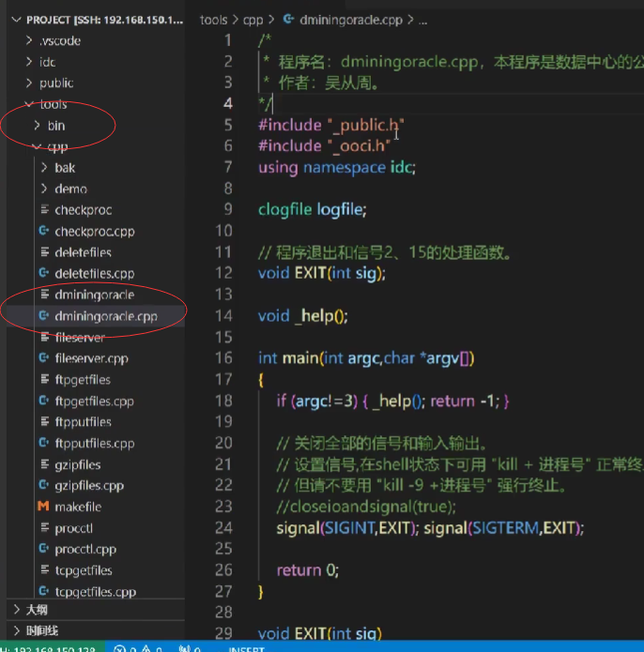Click the C++ icon in the breadcrumb bar
This screenshot has height=652, width=644.
(x=288, y=19)
